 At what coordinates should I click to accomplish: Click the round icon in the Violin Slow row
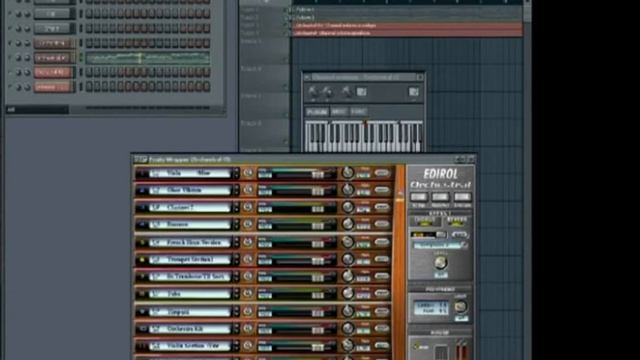248,173
